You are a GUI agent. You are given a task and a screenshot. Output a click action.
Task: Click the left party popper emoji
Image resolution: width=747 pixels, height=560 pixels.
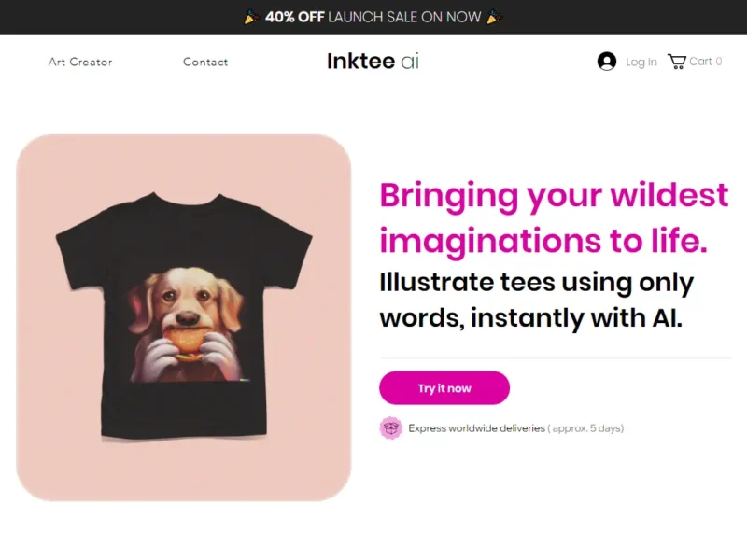tap(251, 17)
